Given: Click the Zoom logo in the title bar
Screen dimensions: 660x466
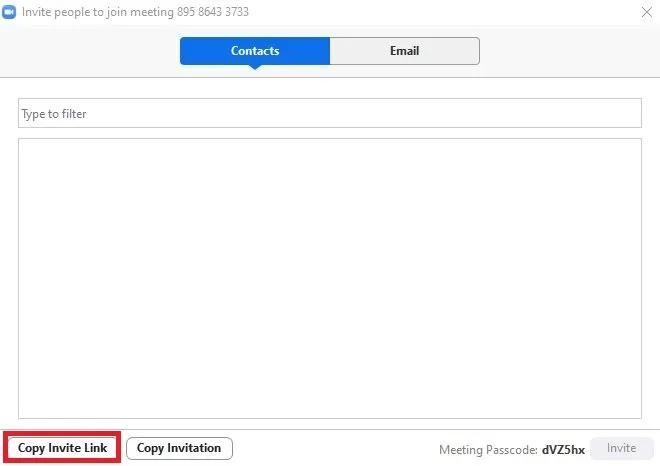Looking at the screenshot, I should [x=10, y=12].
